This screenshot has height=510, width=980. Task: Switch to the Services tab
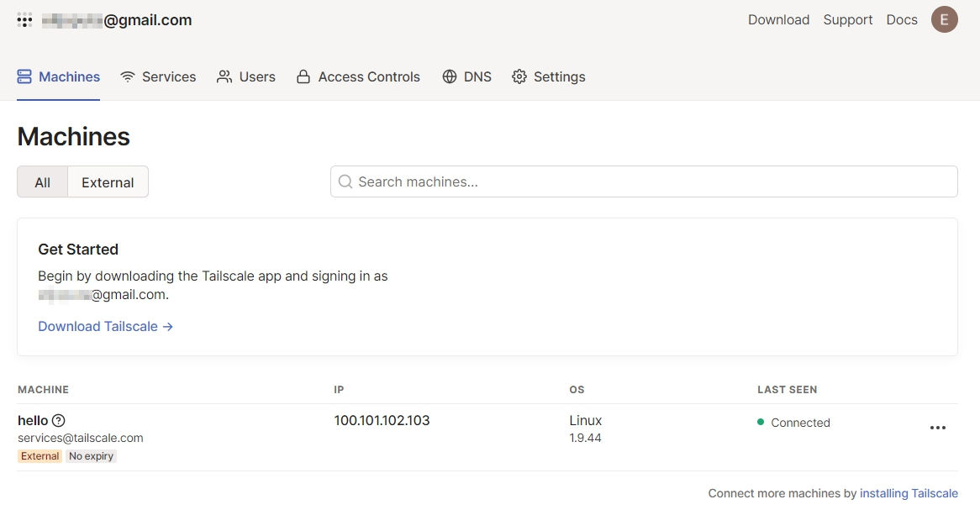158,76
